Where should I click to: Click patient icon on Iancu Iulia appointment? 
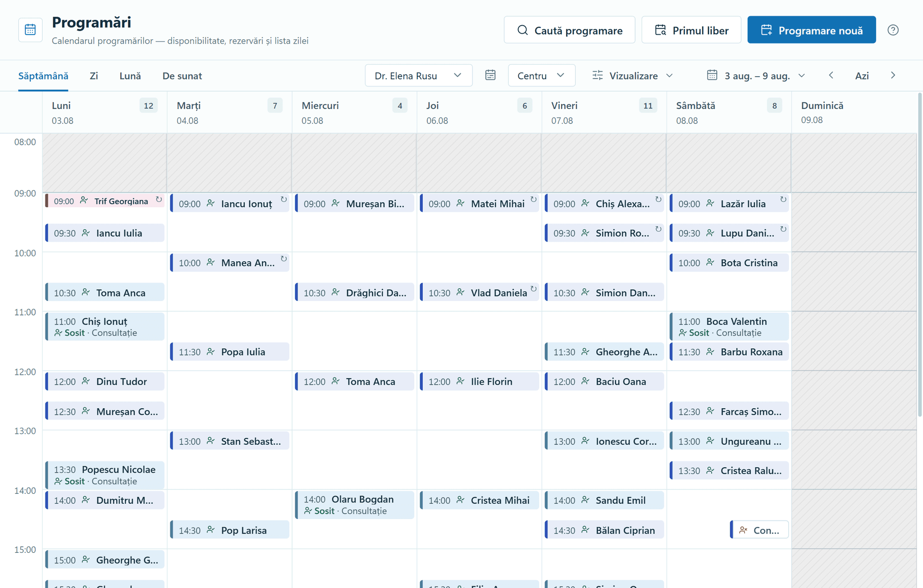click(x=86, y=233)
